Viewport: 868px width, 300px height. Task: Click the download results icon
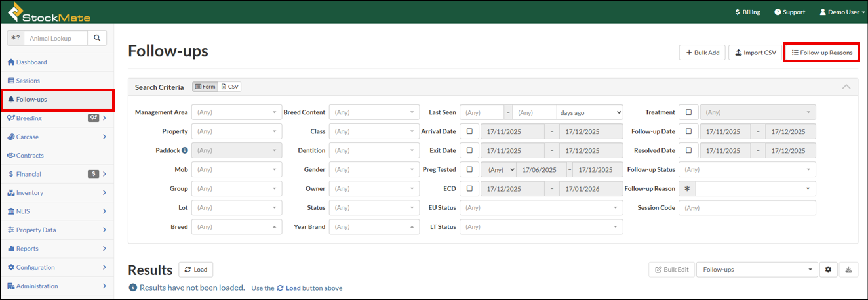[848, 270]
